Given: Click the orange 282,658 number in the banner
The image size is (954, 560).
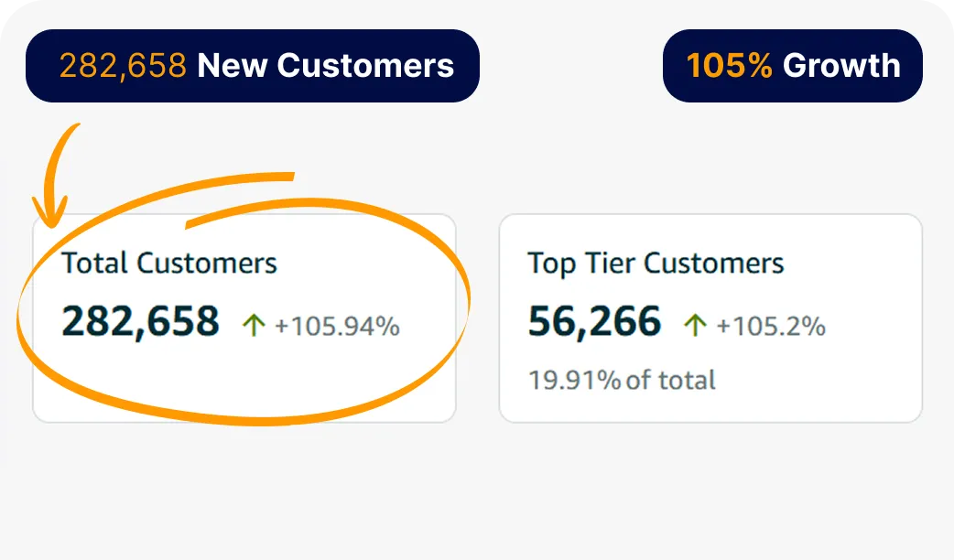Looking at the screenshot, I should tap(123, 66).
